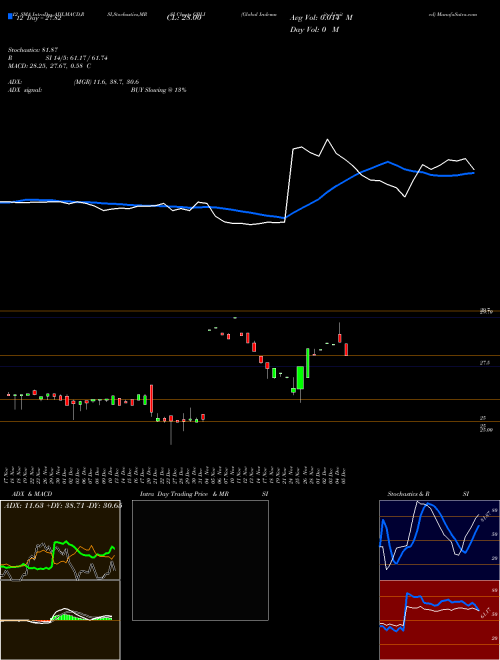
Task: Click the large green candlestick before the gap-up
Action: pyautogui.click(x=301, y=378)
